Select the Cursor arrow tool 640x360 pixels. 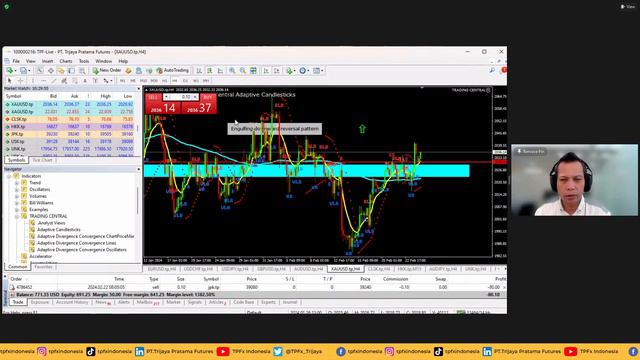coord(10,81)
